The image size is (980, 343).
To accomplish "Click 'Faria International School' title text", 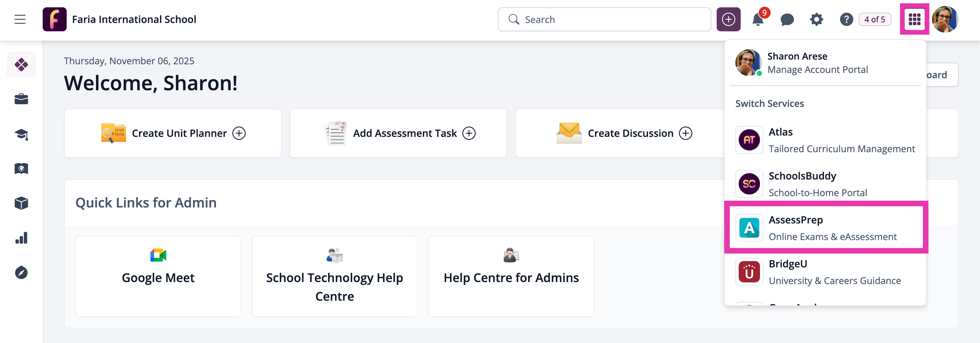I will pyautogui.click(x=134, y=19).
